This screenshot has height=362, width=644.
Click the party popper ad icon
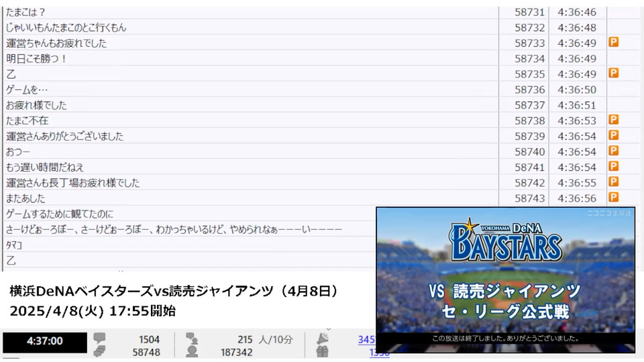[x=323, y=339]
